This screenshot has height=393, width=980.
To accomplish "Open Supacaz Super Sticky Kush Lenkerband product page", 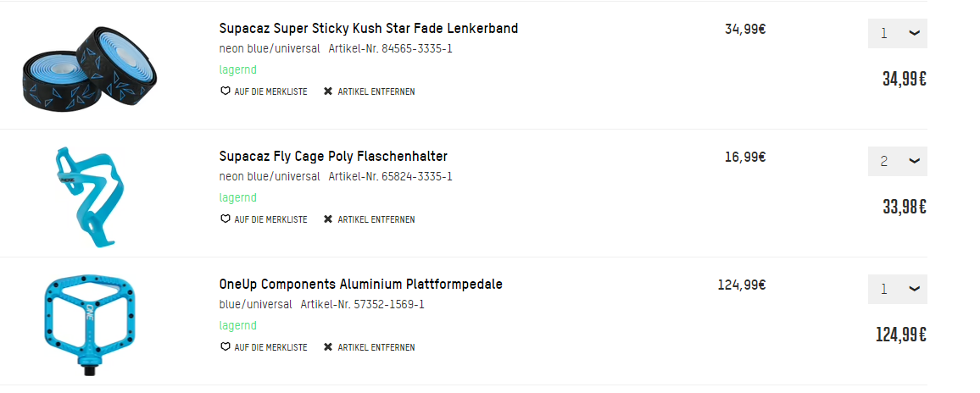I will pyautogui.click(x=368, y=29).
